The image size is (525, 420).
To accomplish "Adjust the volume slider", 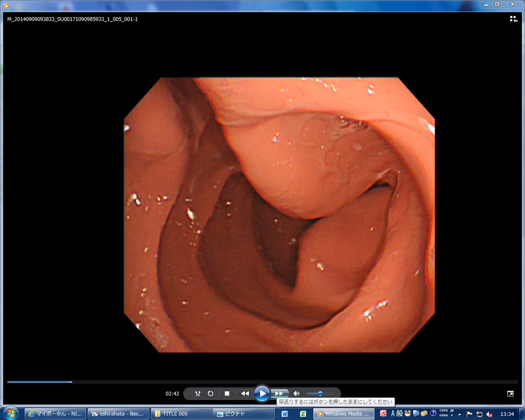I will (x=320, y=393).
